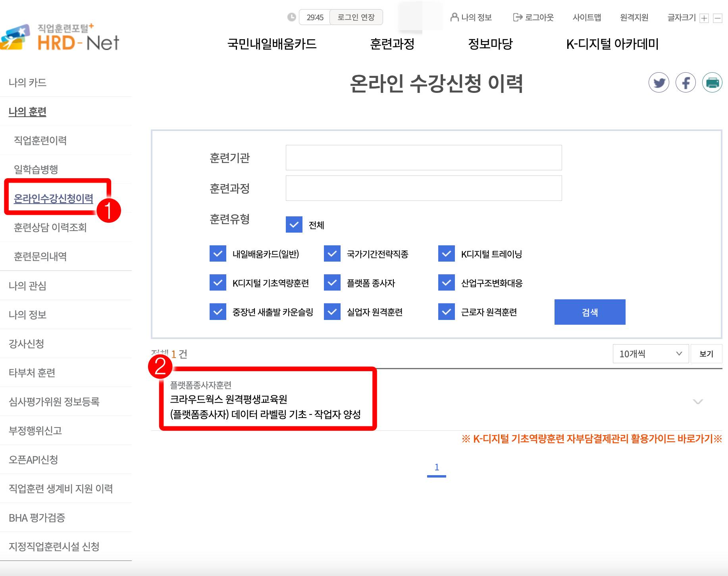Open the K-디지털 기초역량훈련 guide link
This screenshot has height=576, width=728.
coord(592,439)
